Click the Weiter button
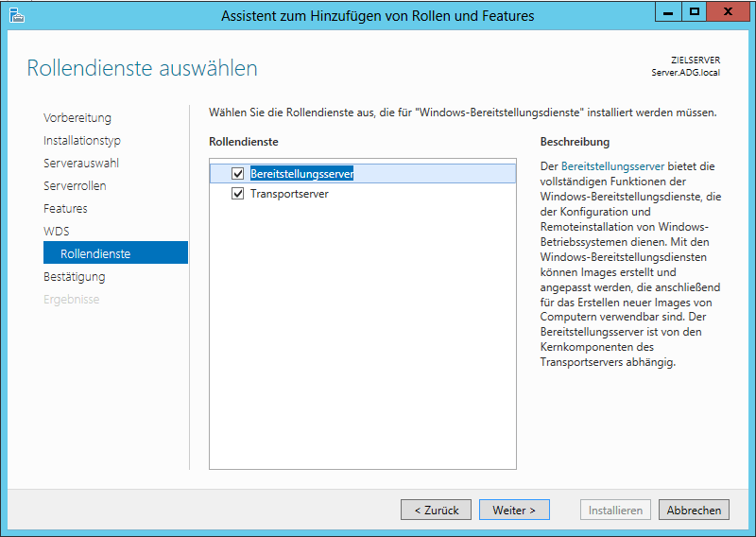Viewport: 756px width, 537px height. point(514,510)
